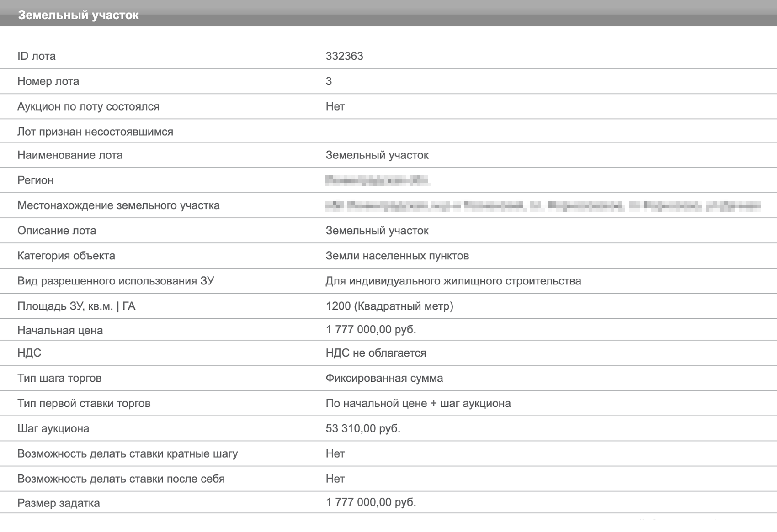
Task: Select the 'ID лота' label
Action: click(x=37, y=56)
